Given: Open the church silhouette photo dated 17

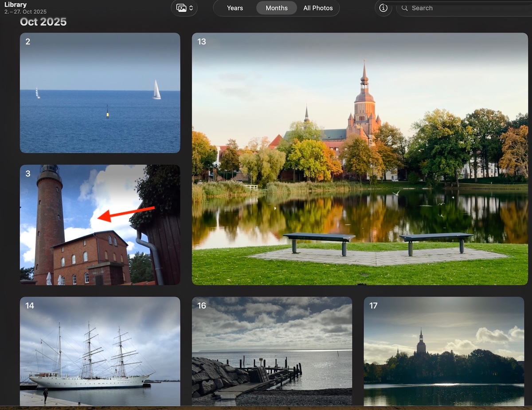Looking at the screenshot, I should [x=444, y=351].
